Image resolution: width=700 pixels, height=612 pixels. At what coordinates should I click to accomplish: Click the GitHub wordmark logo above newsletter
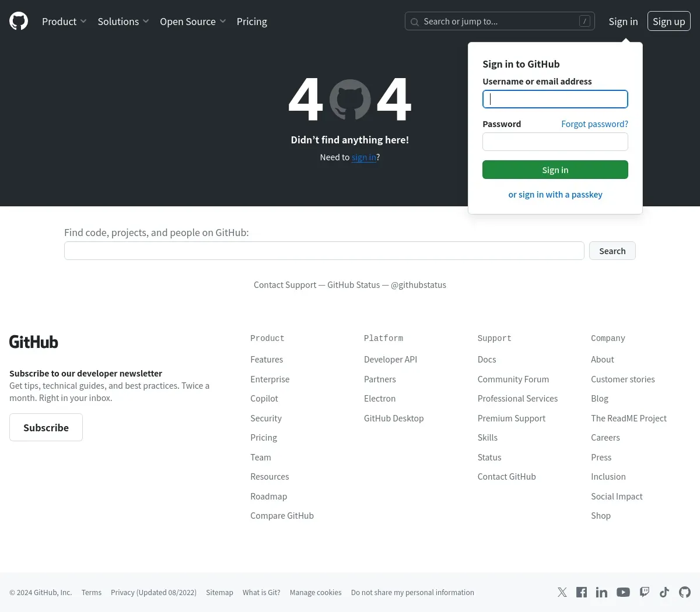tap(34, 342)
